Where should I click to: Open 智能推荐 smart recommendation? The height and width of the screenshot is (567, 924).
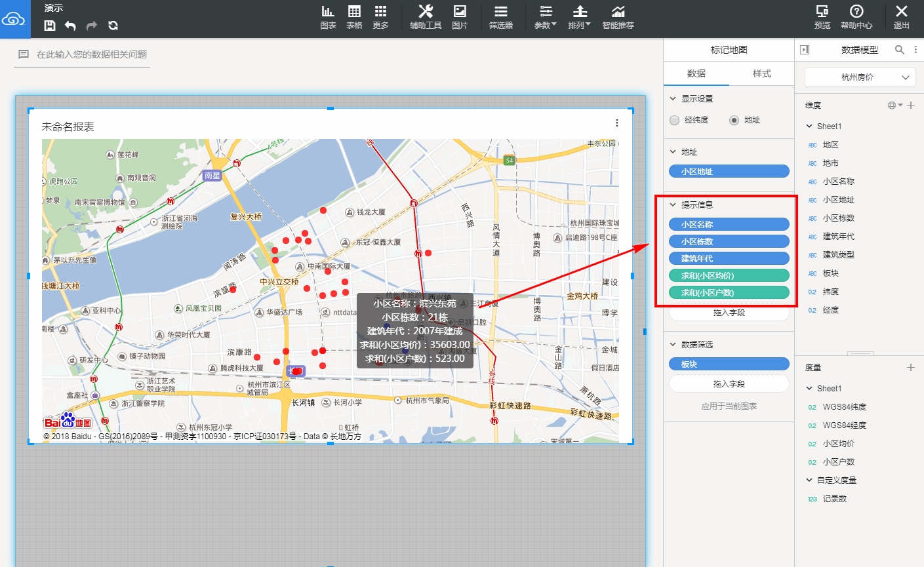pyautogui.click(x=618, y=17)
